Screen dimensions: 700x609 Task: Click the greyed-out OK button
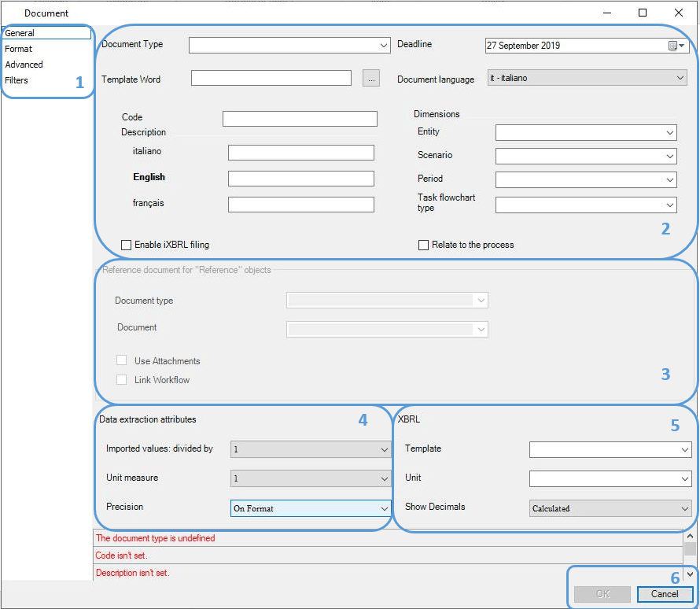coord(602,594)
